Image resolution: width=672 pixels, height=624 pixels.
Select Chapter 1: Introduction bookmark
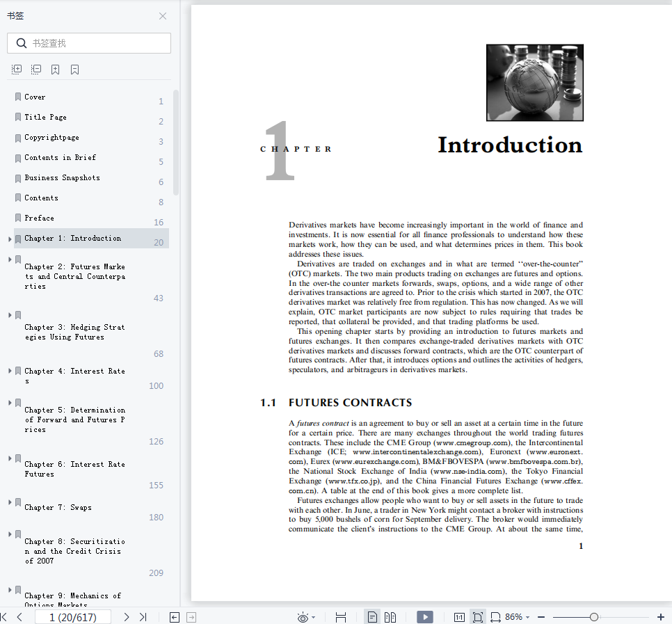click(91, 239)
